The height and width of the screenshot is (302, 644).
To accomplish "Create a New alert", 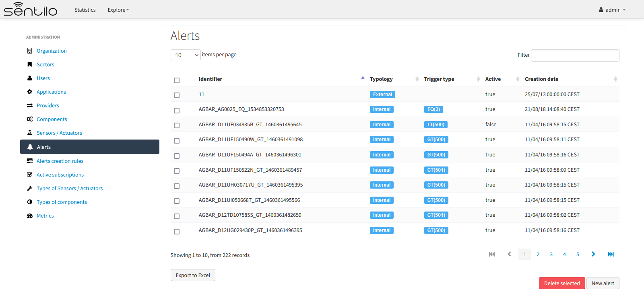I will pos(603,283).
